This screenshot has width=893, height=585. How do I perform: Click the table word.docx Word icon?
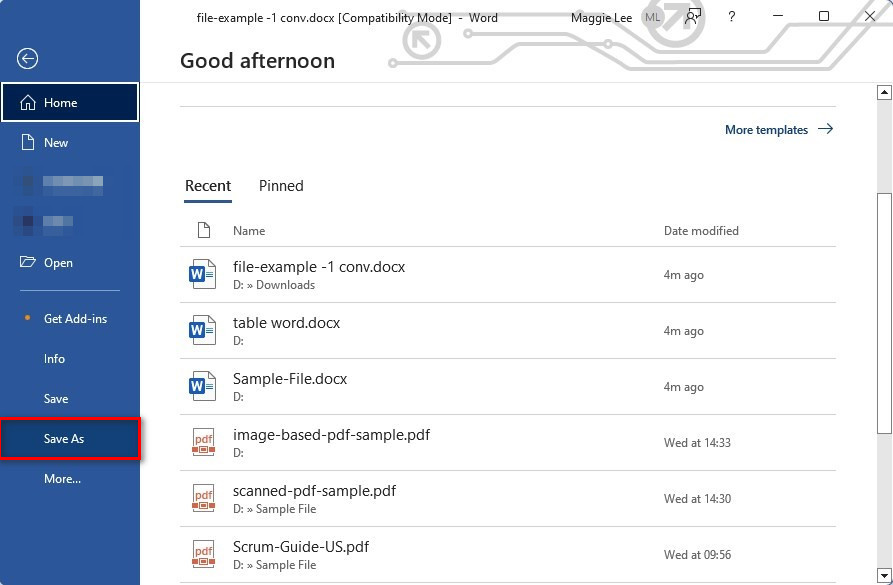coord(203,331)
